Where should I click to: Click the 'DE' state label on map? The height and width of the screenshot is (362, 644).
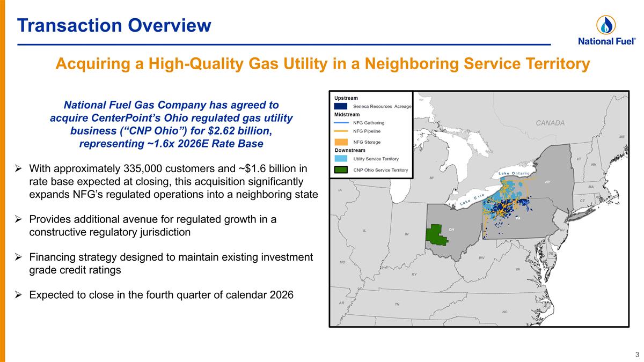[x=551, y=253]
